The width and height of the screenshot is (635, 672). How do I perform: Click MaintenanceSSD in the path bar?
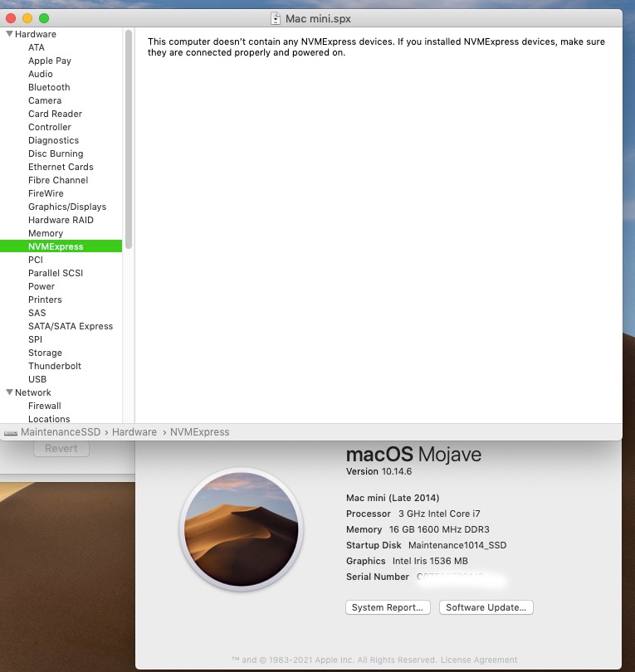tap(61, 432)
